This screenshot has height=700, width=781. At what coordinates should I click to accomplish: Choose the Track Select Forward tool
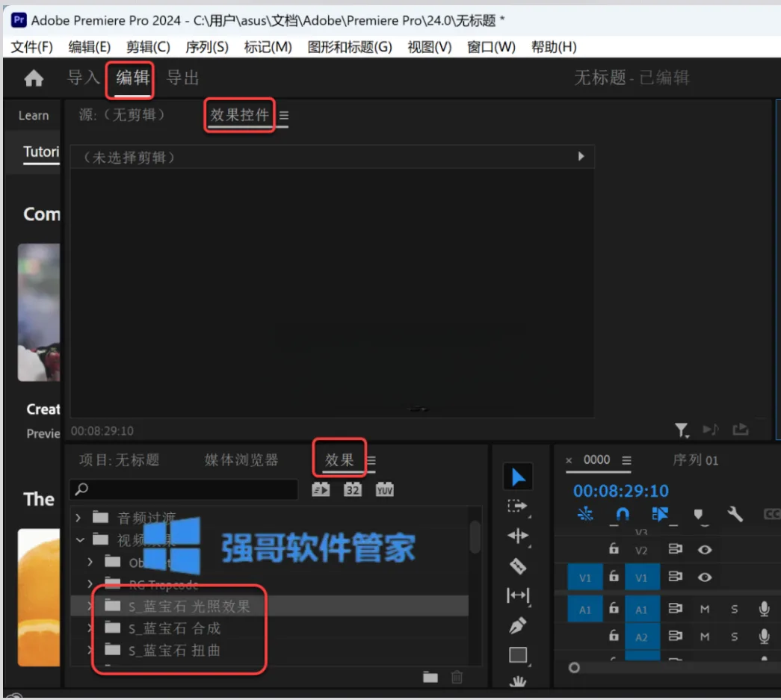518,507
